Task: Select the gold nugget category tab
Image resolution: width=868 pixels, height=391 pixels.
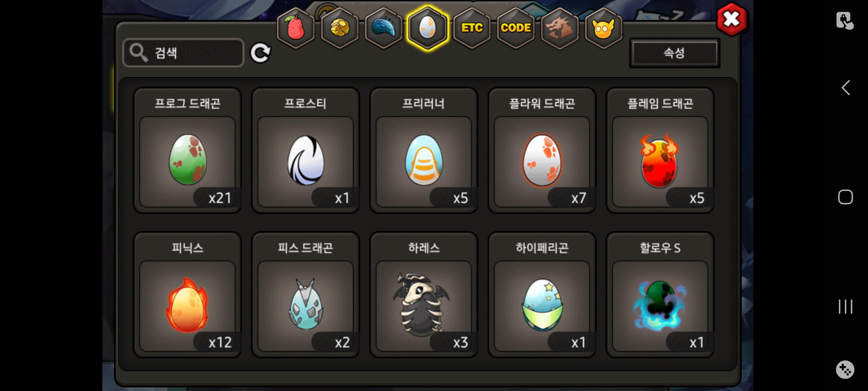Action: pyautogui.click(x=340, y=28)
